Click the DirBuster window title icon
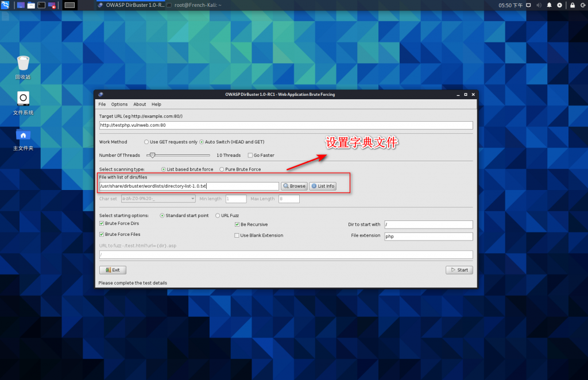588x380 pixels. point(100,95)
